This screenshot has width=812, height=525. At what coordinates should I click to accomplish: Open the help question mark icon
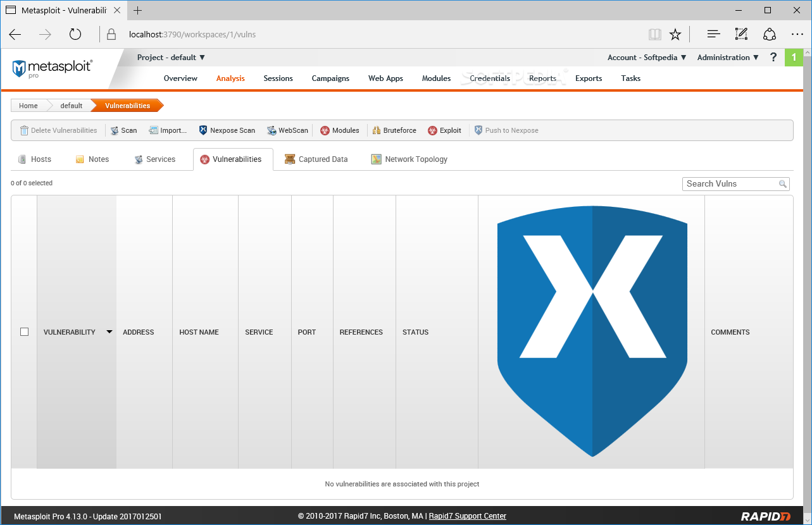coord(773,58)
